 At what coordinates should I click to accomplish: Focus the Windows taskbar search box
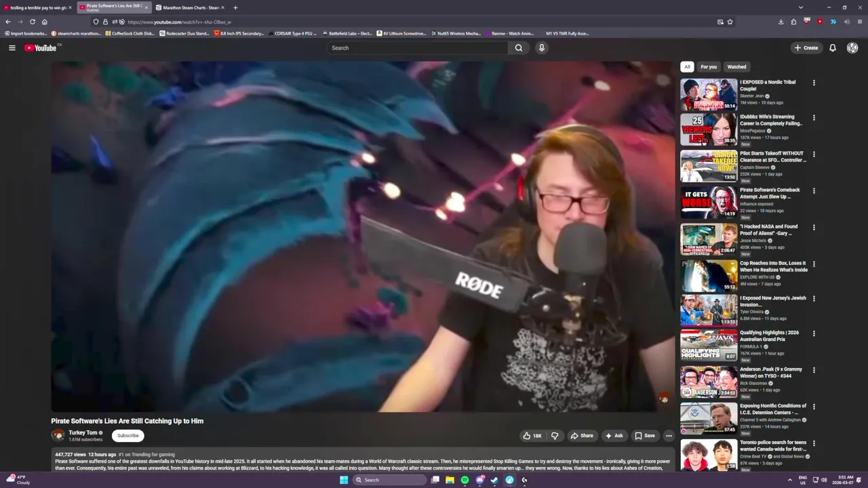coord(390,480)
